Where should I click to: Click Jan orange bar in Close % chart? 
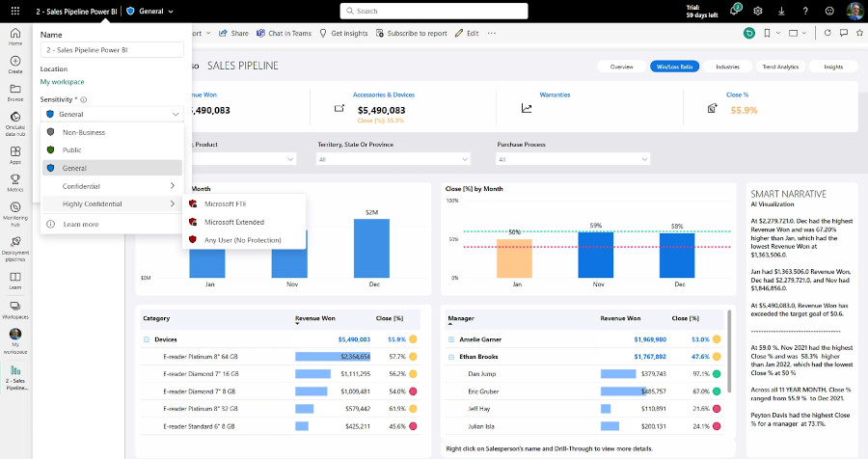(x=514, y=258)
